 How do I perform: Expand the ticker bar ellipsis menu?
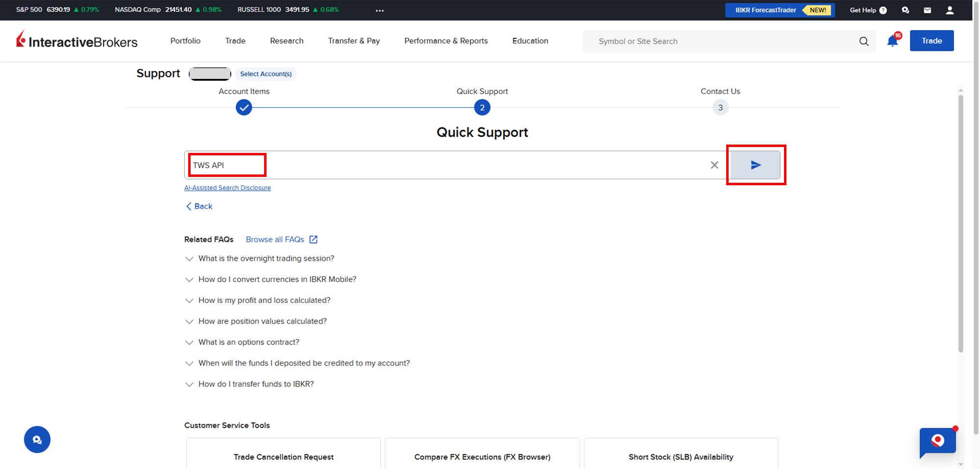380,10
